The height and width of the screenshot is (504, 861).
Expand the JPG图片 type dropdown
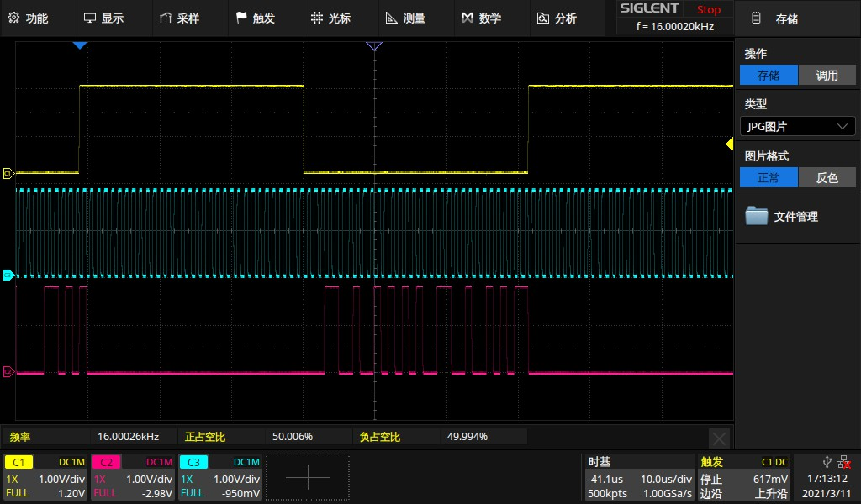797,126
